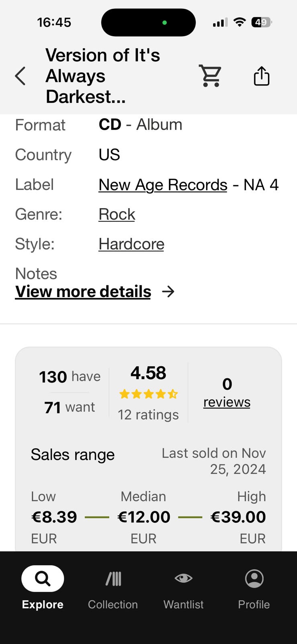
Task: Tap the 130 have count
Action: click(x=70, y=377)
